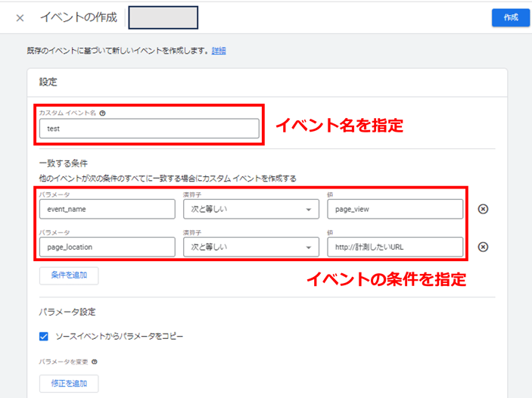This screenshot has width=532, height=398.
Task: Click the dropdown arrow in first 次と等しい selector
Action: pos(309,210)
